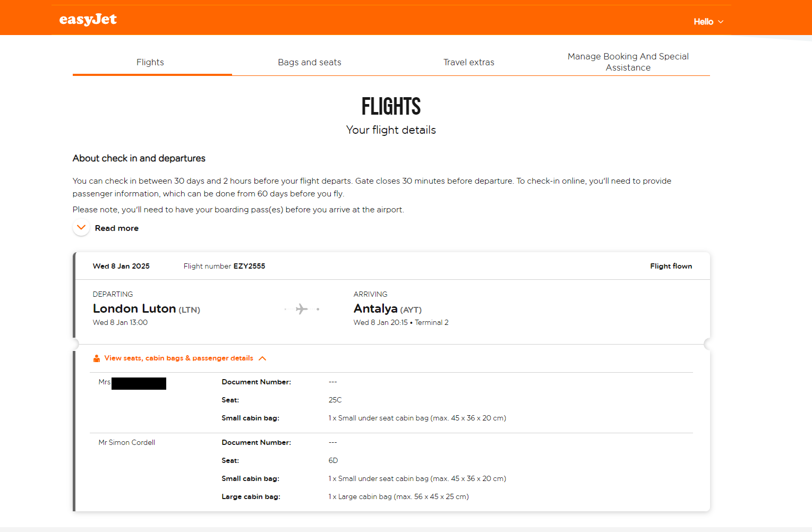This screenshot has width=812, height=532.
Task: Click the London Luton departure heading
Action: pyautogui.click(x=134, y=308)
